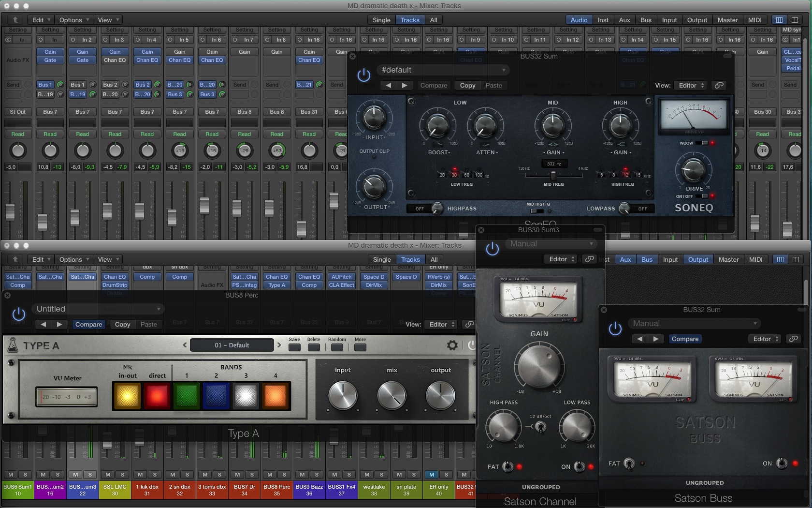812x508 pixels.
Task: Go to next preset in Satson Buss header
Action: 656,339
